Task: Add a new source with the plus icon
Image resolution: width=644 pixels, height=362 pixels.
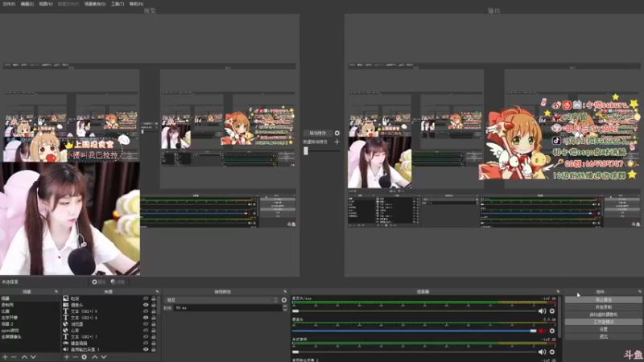Action: click(67, 357)
